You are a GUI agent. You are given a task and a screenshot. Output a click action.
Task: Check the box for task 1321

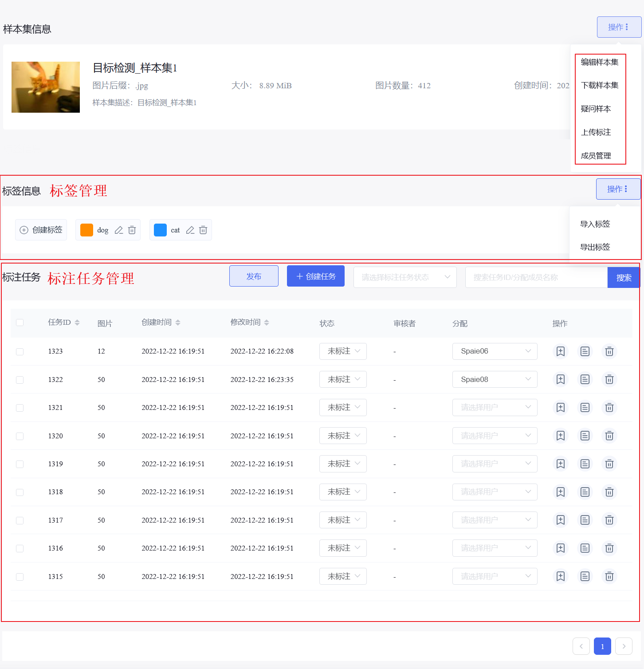tap(20, 408)
